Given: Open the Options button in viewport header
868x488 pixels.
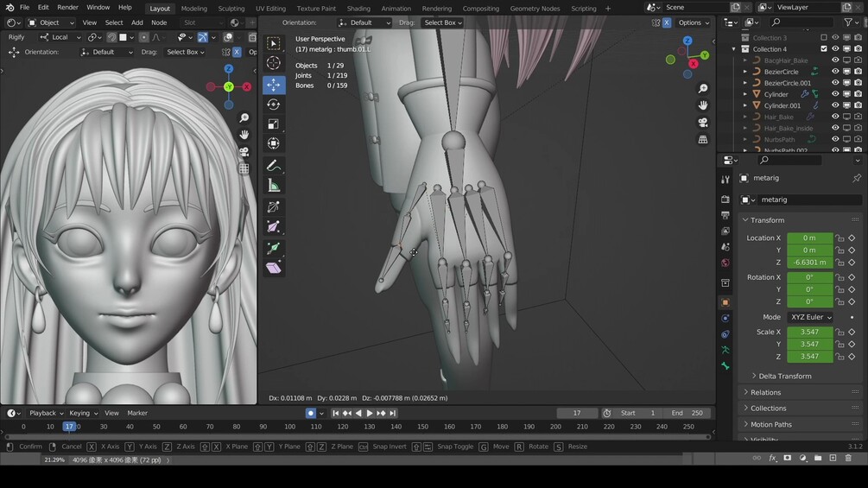Looking at the screenshot, I should (x=693, y=22).
